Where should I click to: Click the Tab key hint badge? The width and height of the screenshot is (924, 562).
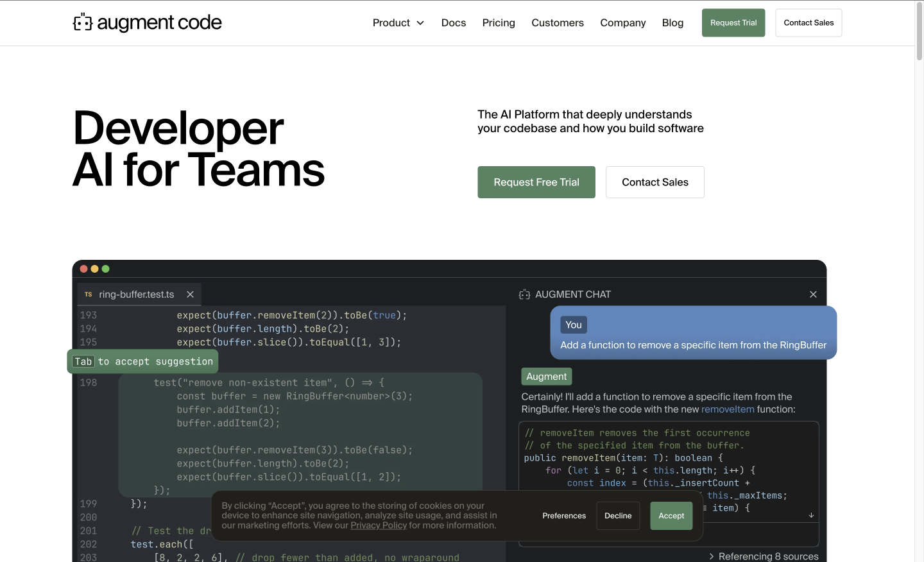point(83,362)
